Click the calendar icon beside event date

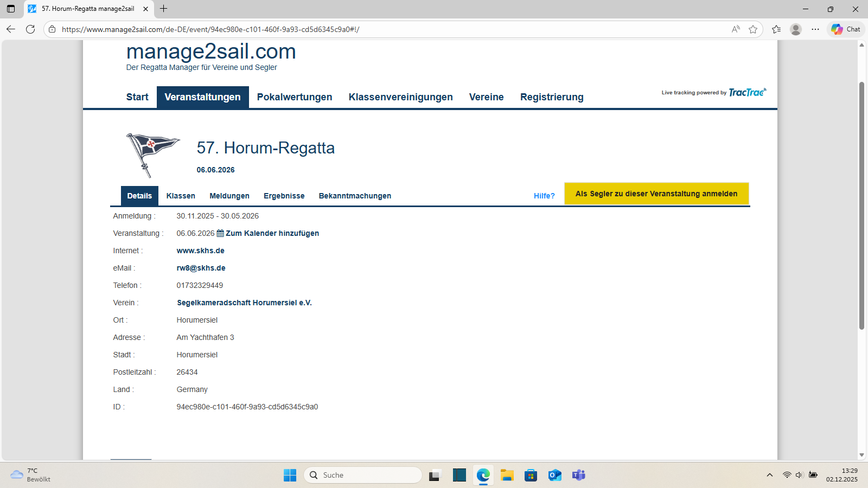[x=220, y=233]
